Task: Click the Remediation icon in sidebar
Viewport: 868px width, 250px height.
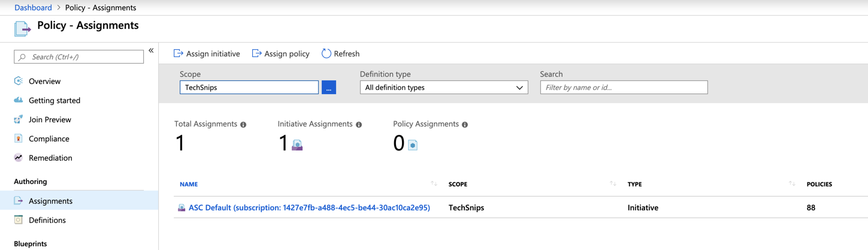Action: coord(19,158)
